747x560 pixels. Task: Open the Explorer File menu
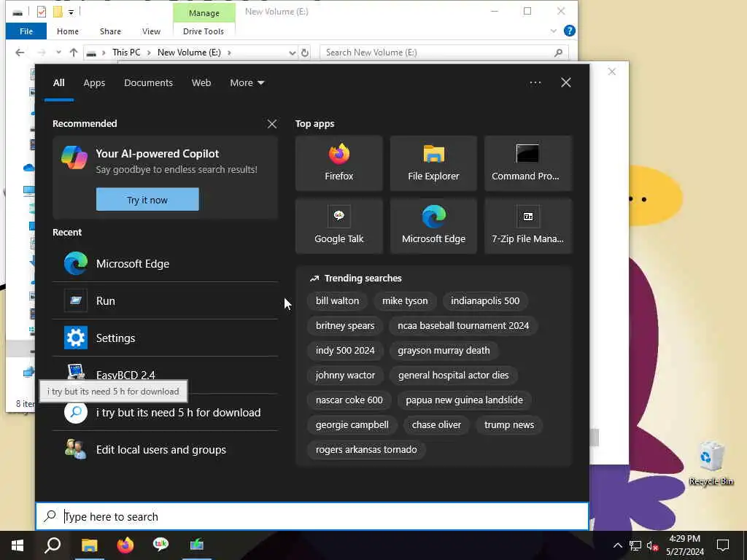point(26,31)
